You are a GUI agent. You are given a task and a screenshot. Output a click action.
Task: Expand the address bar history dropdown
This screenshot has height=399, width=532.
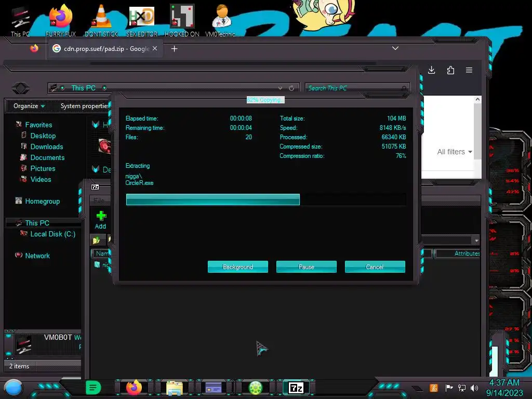[280, 88]
